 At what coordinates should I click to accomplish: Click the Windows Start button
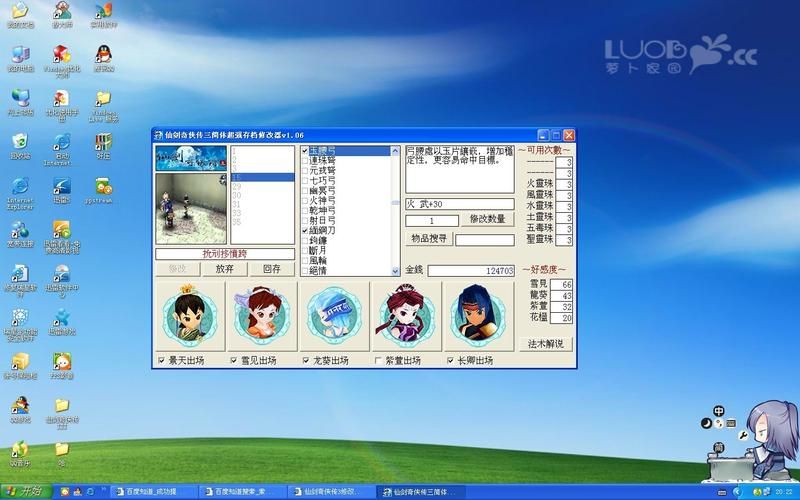[x=26, y=491]
